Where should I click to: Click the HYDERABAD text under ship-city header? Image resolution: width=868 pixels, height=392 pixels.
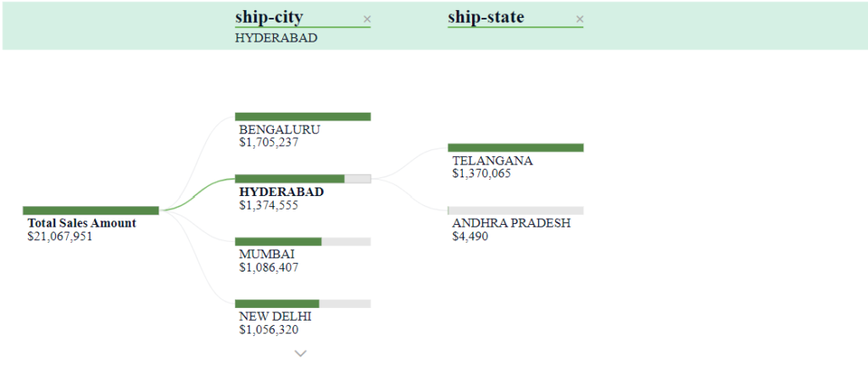[x=276, y=38]
